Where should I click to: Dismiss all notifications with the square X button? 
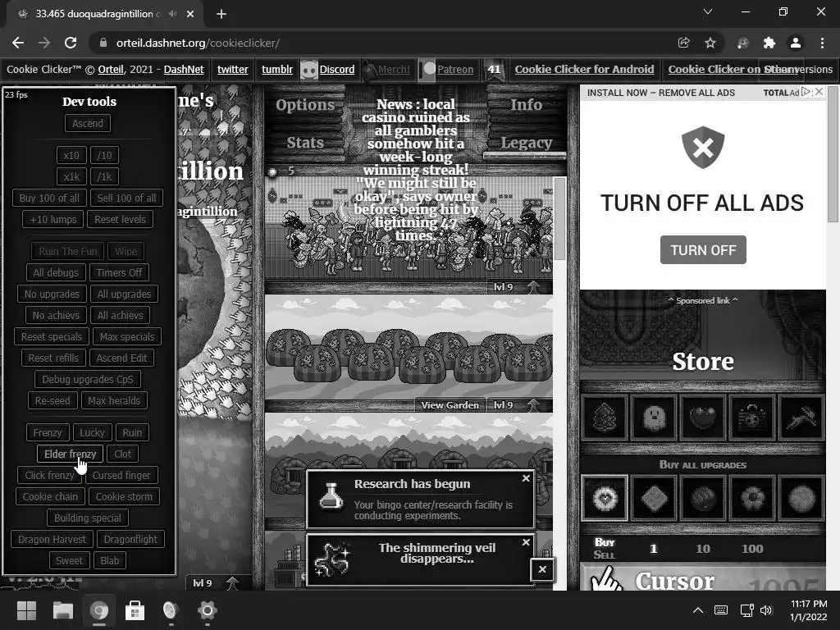click(x=542, y=569)
